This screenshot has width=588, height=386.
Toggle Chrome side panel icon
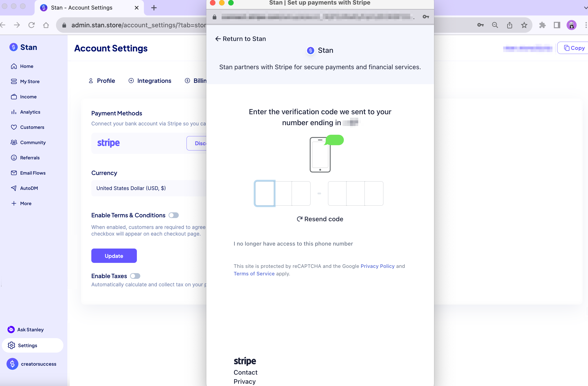coord(557,25)
